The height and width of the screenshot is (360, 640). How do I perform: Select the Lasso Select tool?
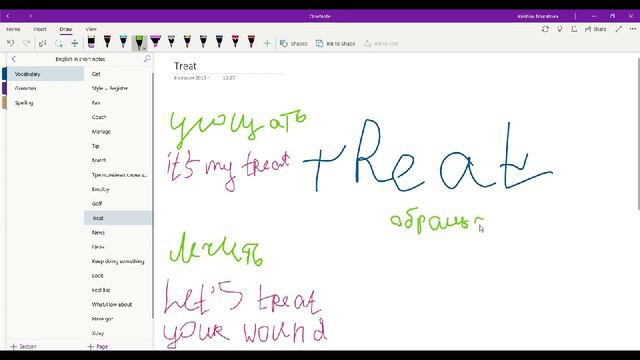coord(42,43)
